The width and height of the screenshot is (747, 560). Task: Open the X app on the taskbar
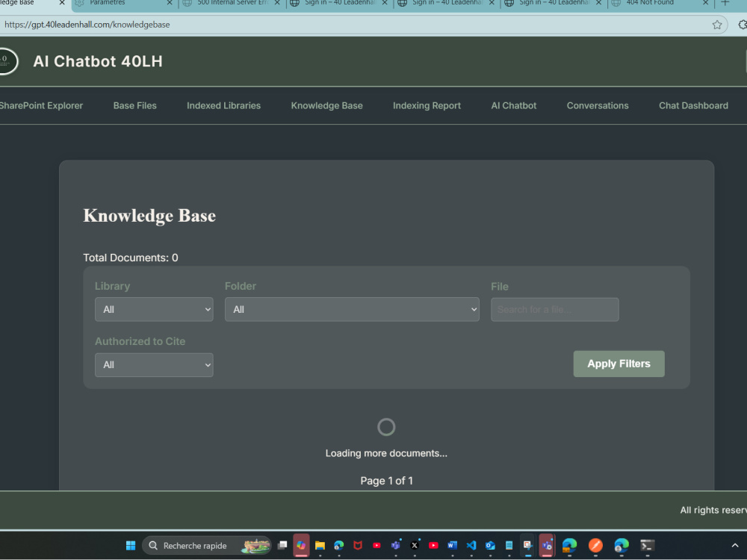[415, 545]
